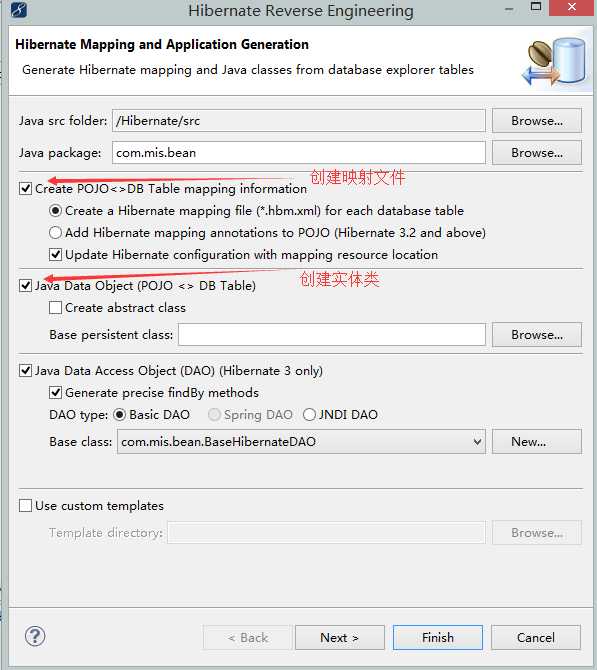Click the disabled < Back button
This screenshot has height=670, width=597.
tap(247, 638)
